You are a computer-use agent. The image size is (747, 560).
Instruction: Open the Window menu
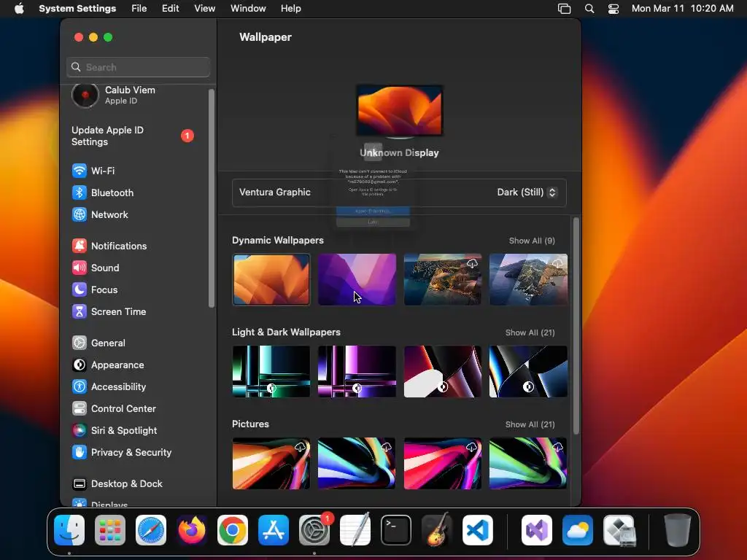tap(248, 9)
